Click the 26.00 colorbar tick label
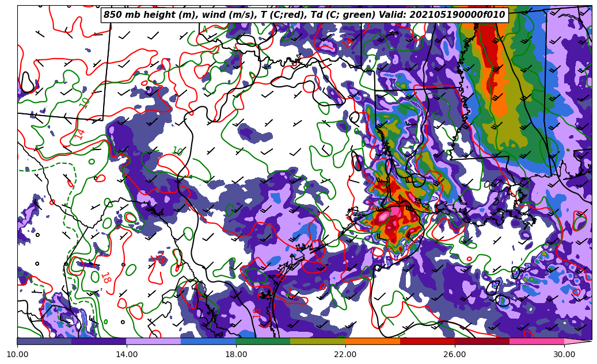This screenshot has width=597, height=364. [455, 354]
